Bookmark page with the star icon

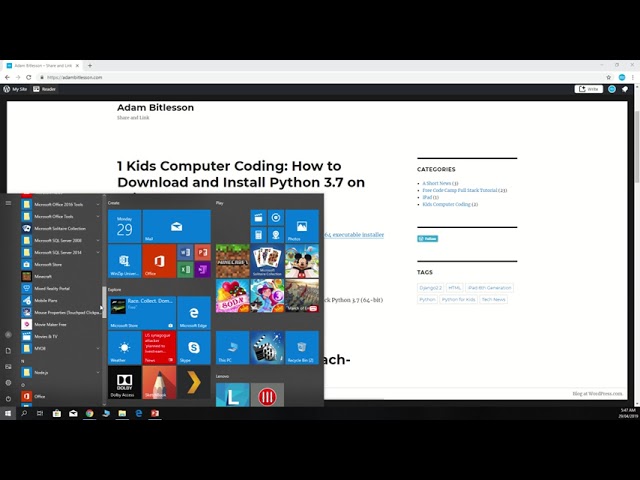(609, 77)
